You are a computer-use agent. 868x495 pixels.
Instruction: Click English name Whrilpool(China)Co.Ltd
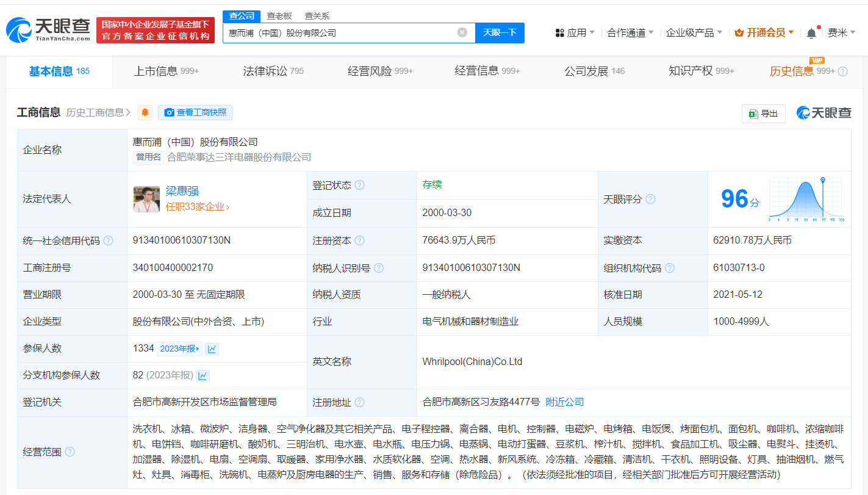click(472, 362)
